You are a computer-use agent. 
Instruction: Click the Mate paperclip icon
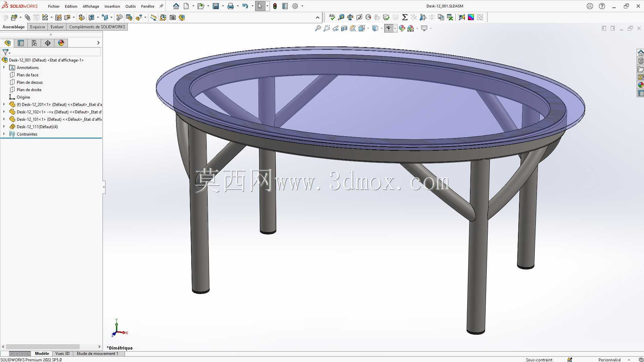pos(28,17)
